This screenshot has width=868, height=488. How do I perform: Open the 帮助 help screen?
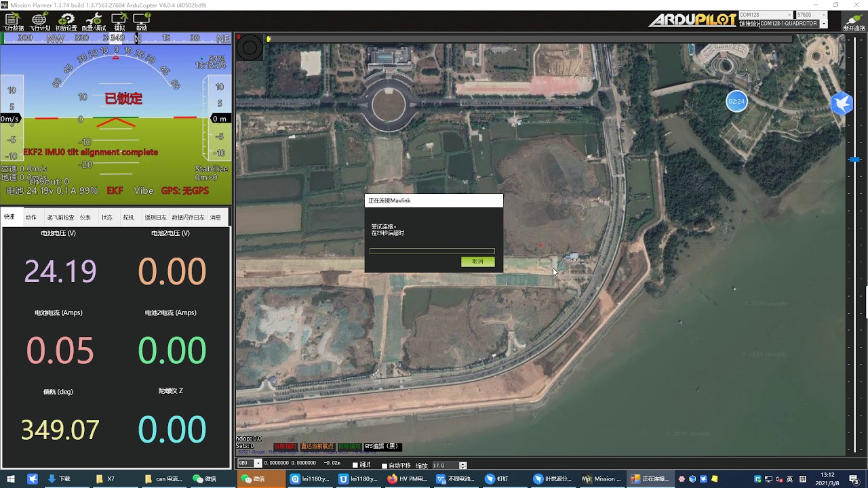click(x=141, y=22)
